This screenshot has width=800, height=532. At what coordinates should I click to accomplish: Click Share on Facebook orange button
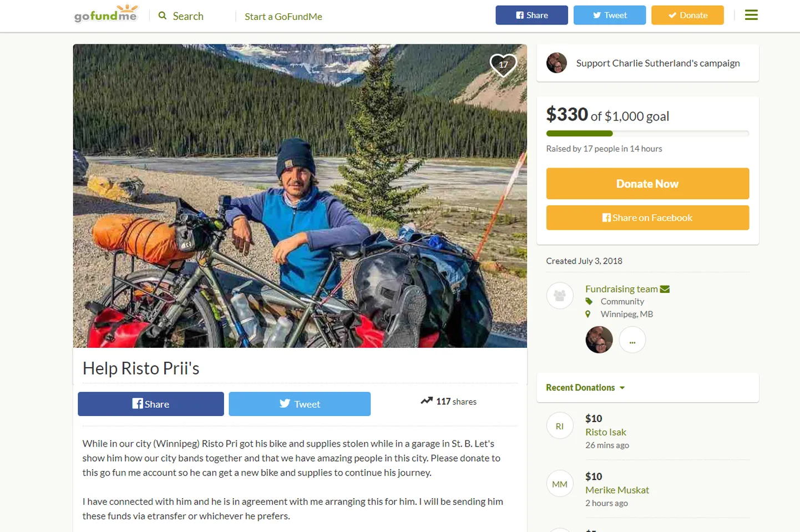pos(647,217)
